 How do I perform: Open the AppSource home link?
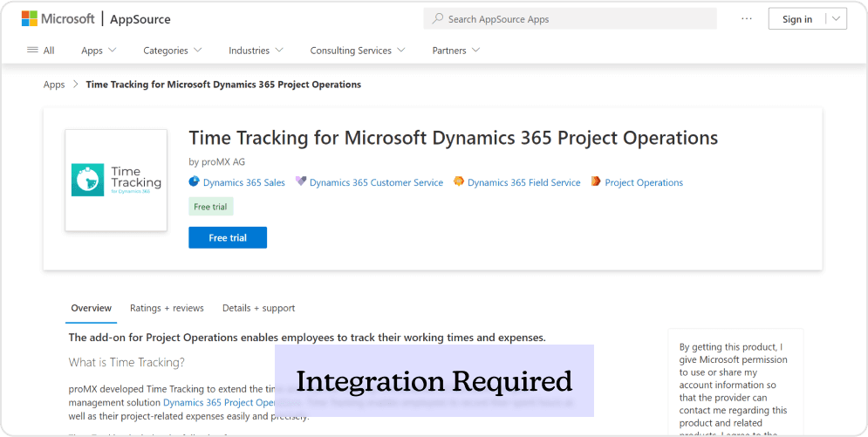(x=140, y=19)
